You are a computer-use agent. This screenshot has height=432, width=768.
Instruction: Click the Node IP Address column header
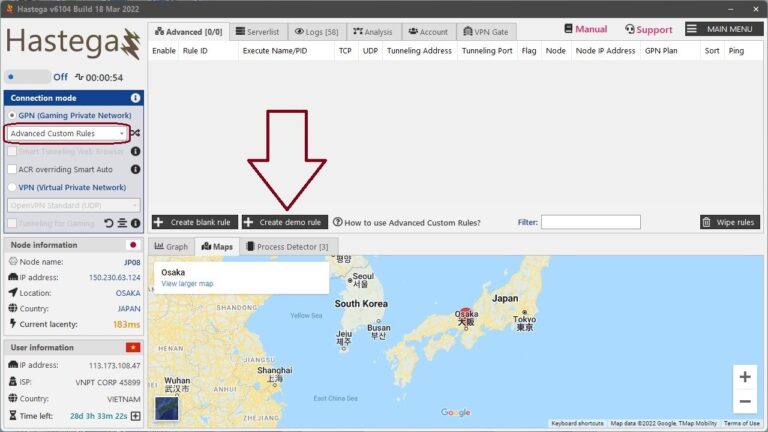pos(605,50)
